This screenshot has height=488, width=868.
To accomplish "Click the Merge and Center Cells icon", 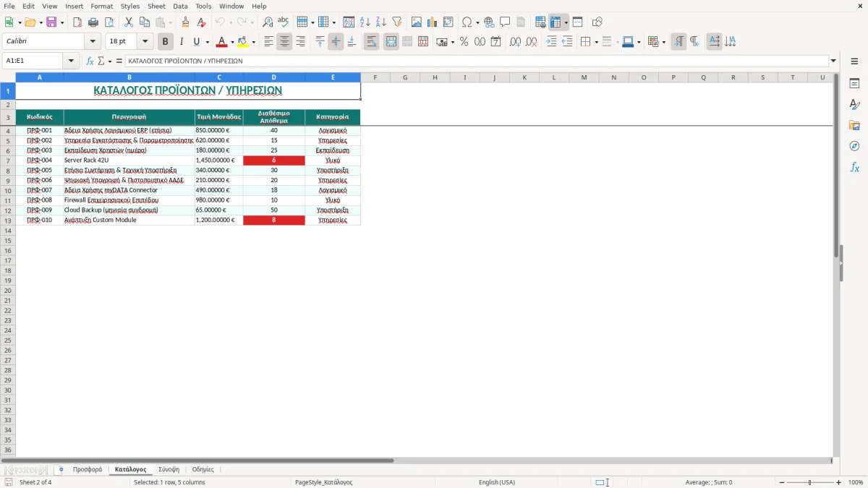I will [391, 42].
